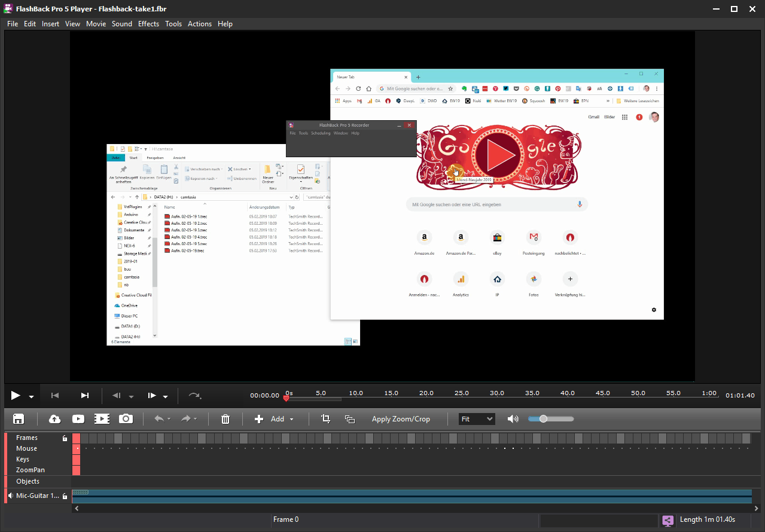Click the YouTube upload icon
The height and width of the screenshot is (532, 765).
tap(78, 419)
